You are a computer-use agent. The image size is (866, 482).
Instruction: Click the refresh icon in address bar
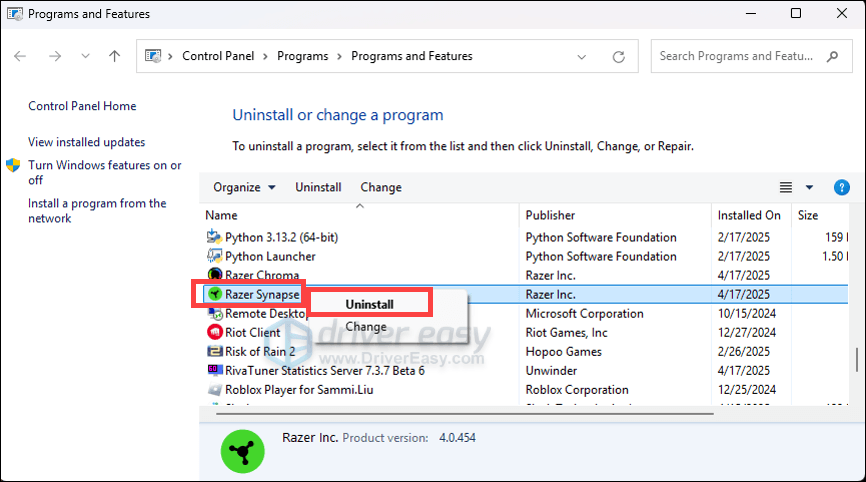619,56
